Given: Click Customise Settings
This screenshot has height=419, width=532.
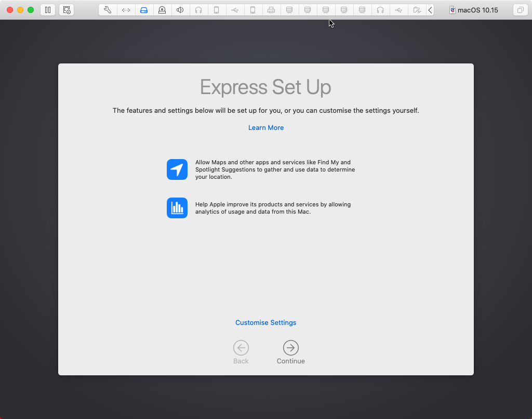Looking at the screenshot, I should (x=265, y=322).
